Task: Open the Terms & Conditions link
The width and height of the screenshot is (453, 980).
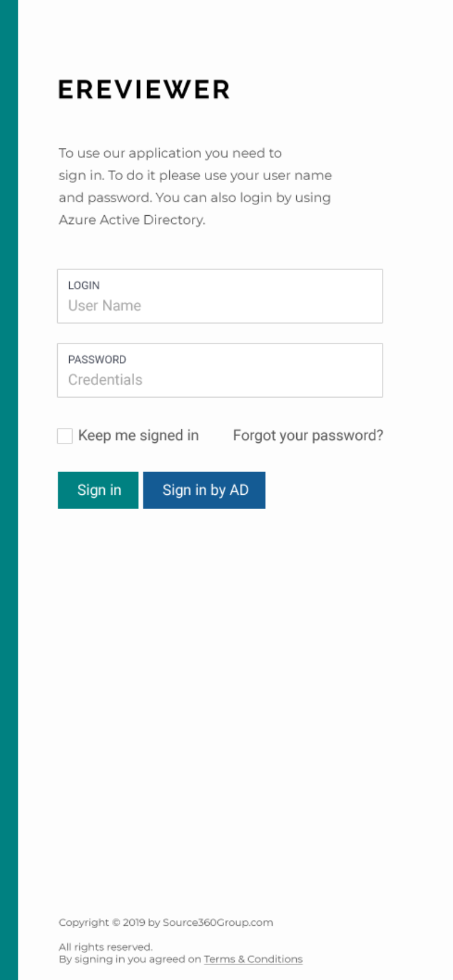Action: pyautogui.click(x=253, y=959)
